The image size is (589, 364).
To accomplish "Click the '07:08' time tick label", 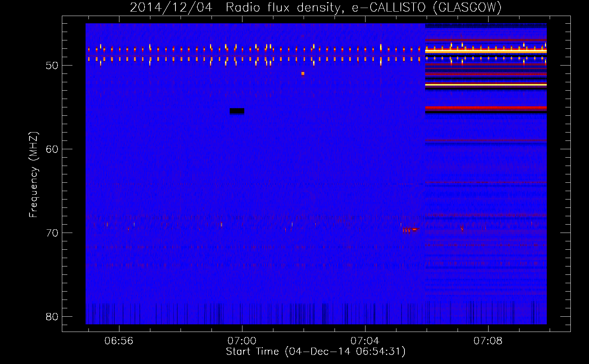I will click(488, 341).
